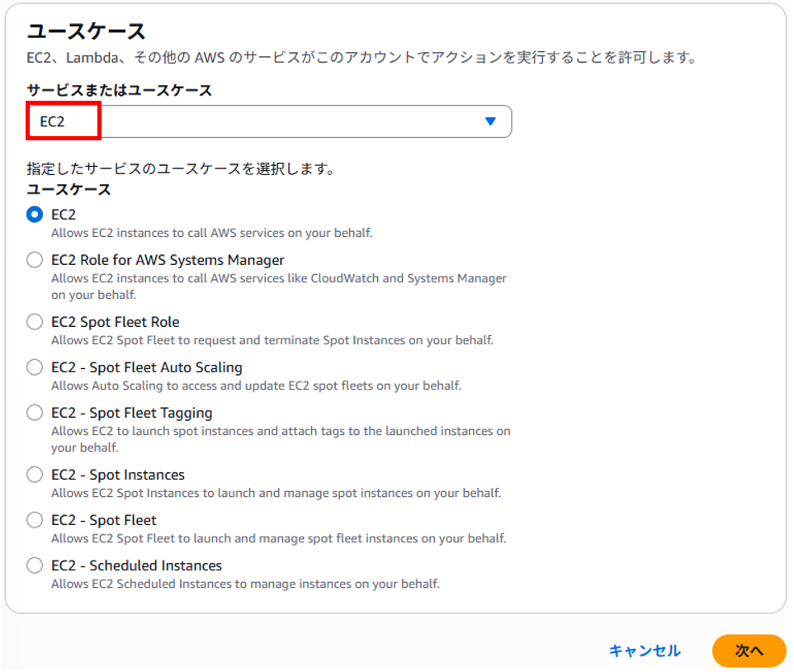The width and height of the screenshot is (794, 672).
Task: Select the EC2 use case radio button
Action: (x=35, y=215)
